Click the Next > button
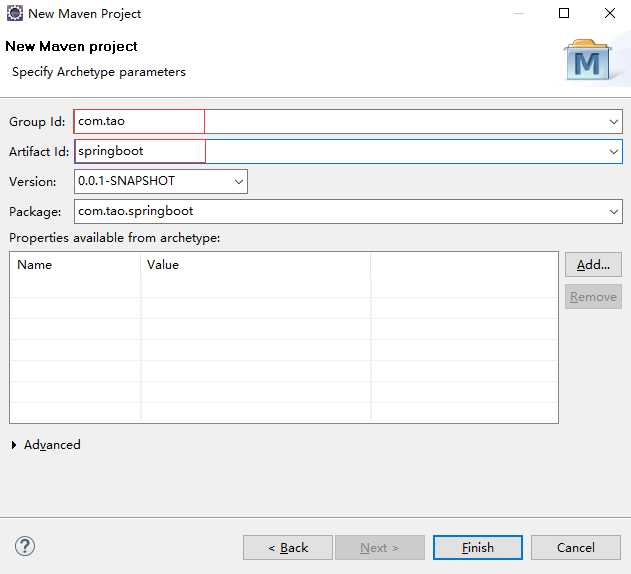 [x=379, y=547]
